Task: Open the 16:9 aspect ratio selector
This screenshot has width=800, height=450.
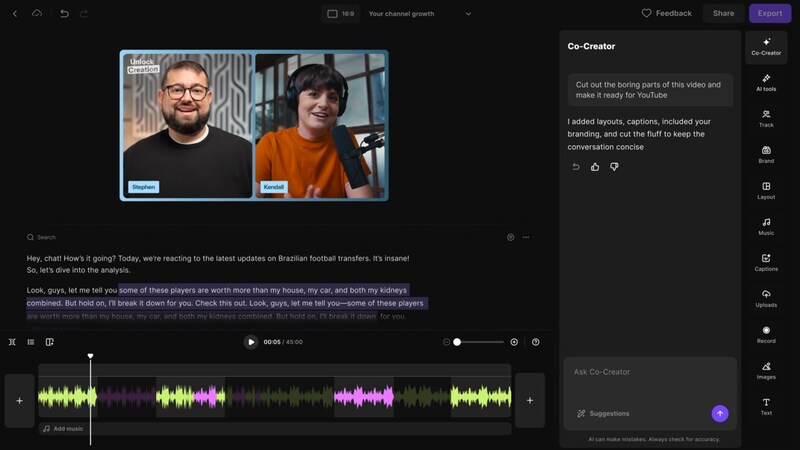Action: (x=340, y=14)
